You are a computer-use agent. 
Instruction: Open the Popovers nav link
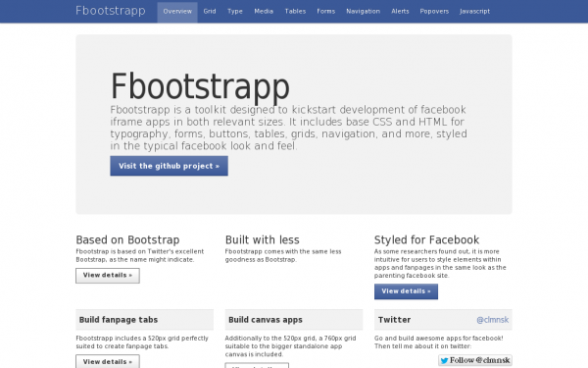pos(434,12)
